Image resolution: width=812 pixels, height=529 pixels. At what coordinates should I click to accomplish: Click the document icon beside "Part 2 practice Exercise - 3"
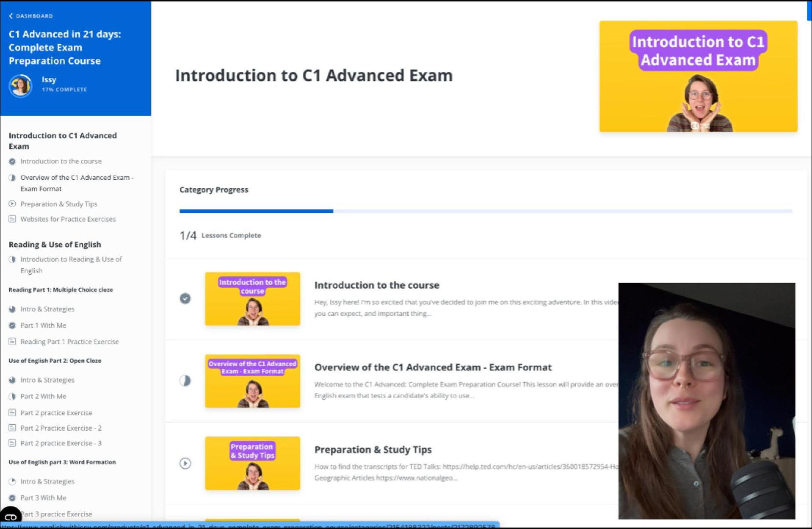[x=12, y=443]
